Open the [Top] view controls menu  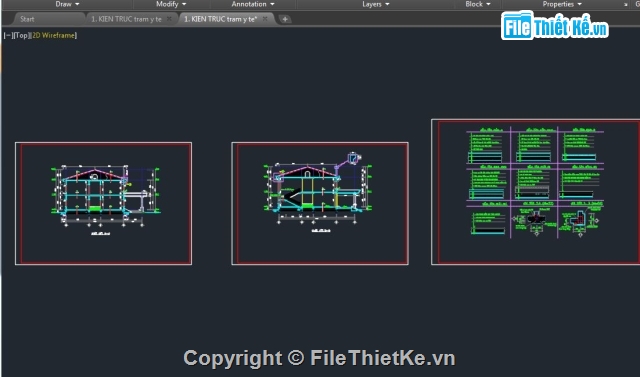[x=21, y=35]
